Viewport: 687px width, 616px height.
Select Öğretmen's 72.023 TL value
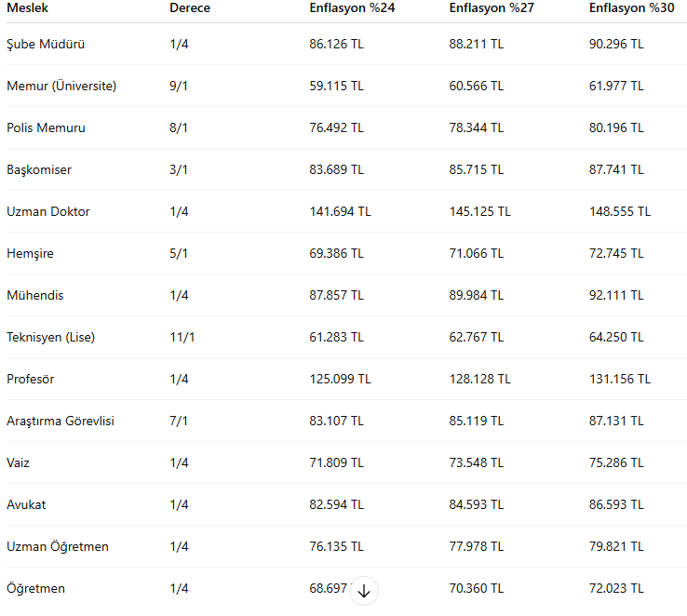click(616, 588)
